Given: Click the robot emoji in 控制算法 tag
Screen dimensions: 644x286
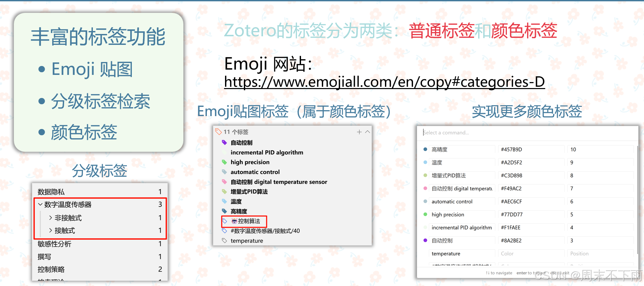Looking at the screenshot, I should (234, 221).
